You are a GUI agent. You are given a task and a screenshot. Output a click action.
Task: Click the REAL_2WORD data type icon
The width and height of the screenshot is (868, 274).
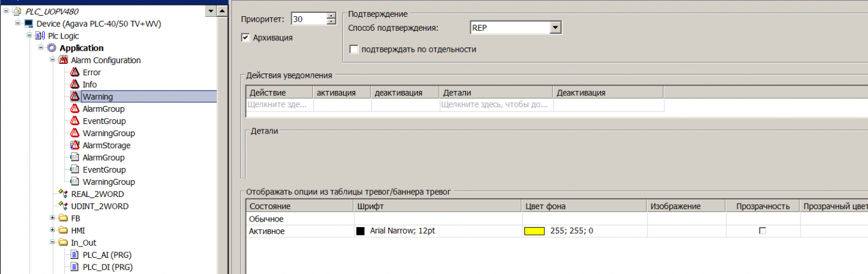[x=63, y=194]
